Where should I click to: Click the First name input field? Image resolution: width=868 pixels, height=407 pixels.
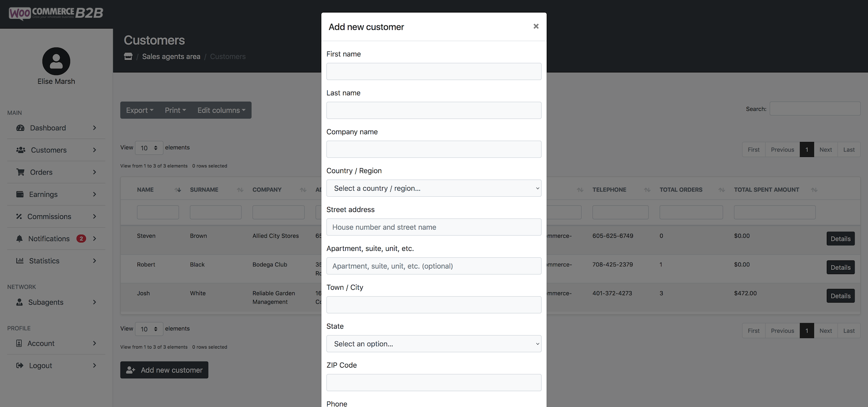click(x=434, y=71)
